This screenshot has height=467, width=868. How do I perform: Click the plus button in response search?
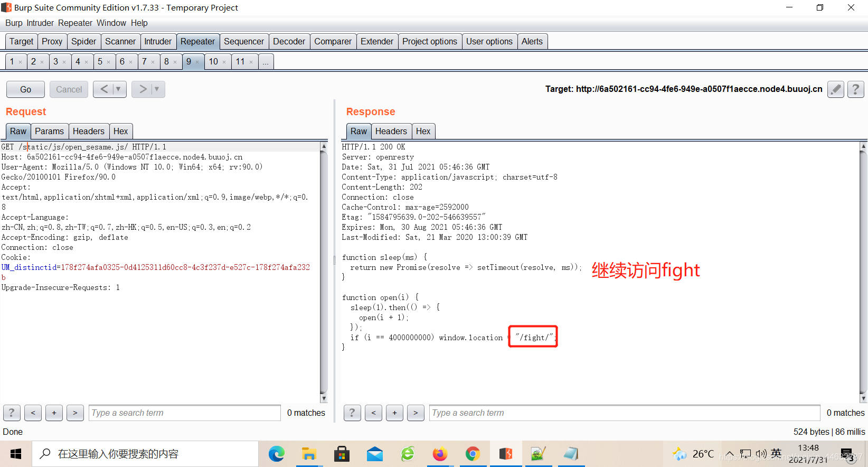394,413
